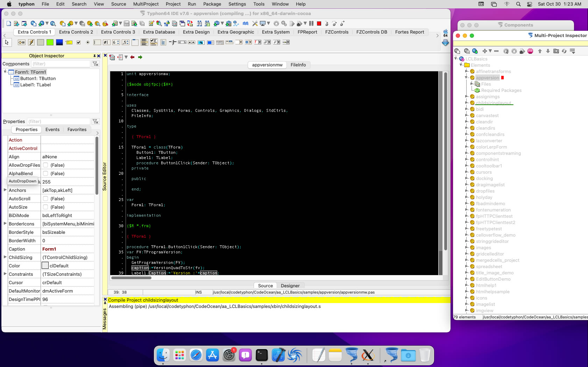Toggle the AutoScroll checkbox
588x367 pixels.
tap(45, 199)
